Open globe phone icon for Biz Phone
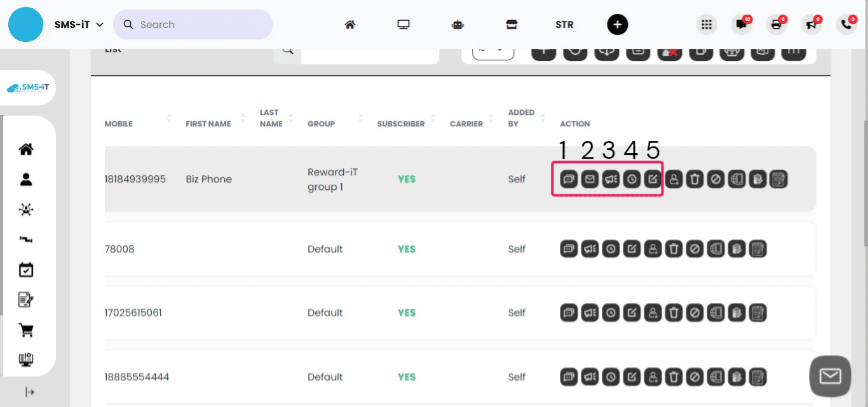Viewport: 868px width, 407px height. coord(736,180)
